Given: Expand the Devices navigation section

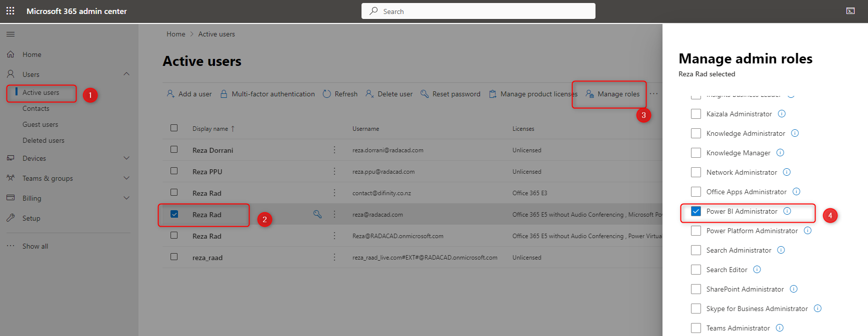Looking at the screenshot, I should coord(126,158).
